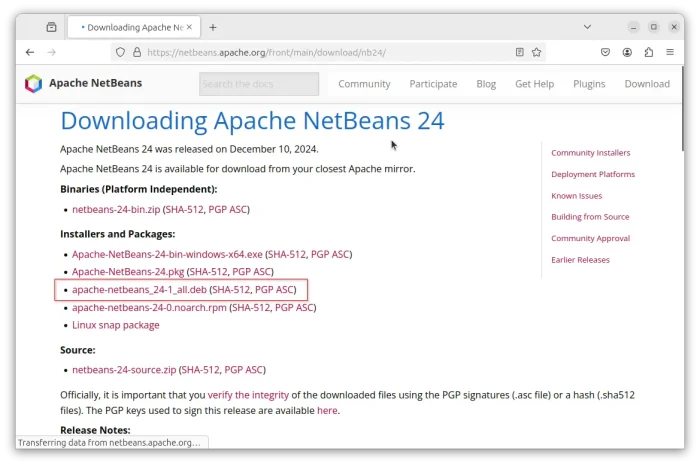
Task: Open a new tab with plus button
Action: (213, 27)
